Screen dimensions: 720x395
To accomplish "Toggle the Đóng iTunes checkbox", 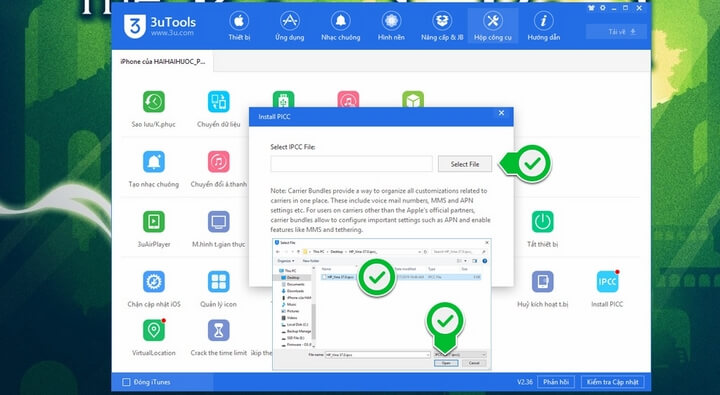I will 126,382.
